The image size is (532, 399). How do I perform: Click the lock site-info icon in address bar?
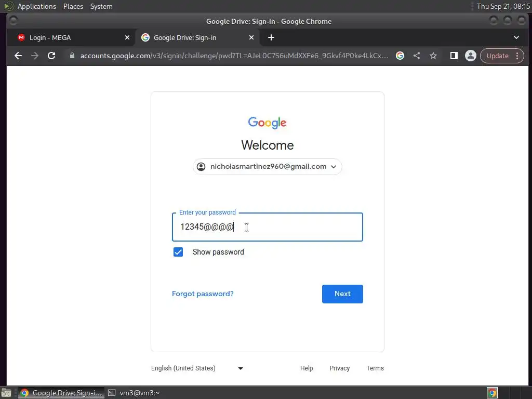click(72, 56)
